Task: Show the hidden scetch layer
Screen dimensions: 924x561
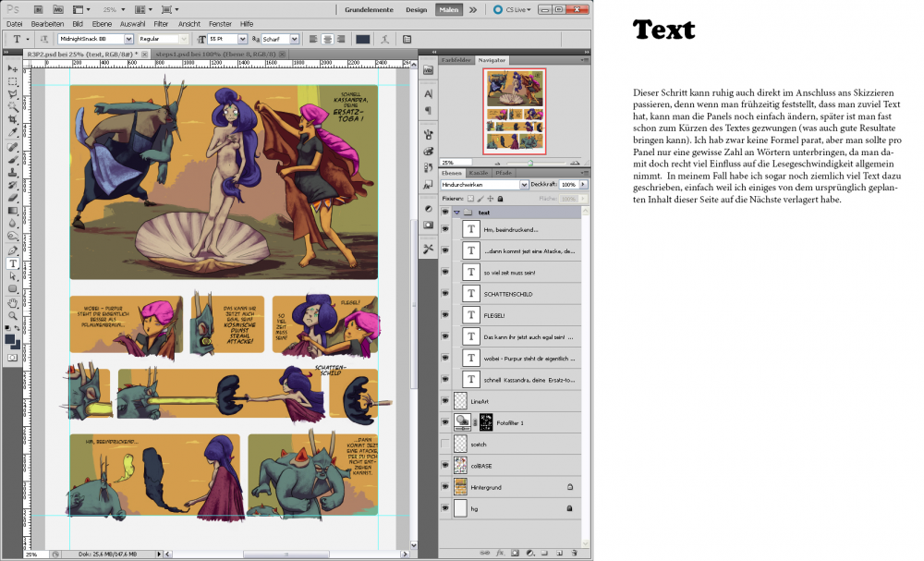Action: (x=445, y=444)
